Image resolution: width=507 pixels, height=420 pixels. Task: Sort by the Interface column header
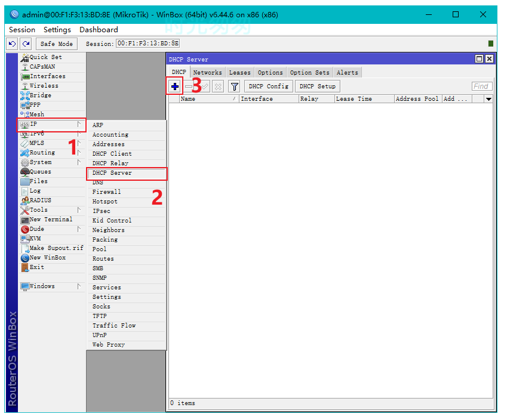(x=269, y=99)
